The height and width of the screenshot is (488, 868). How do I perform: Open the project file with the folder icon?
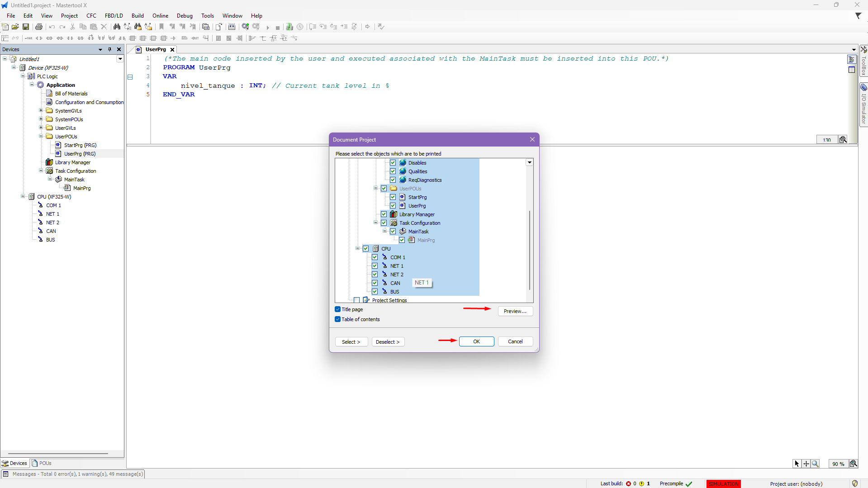pos(15,27)
